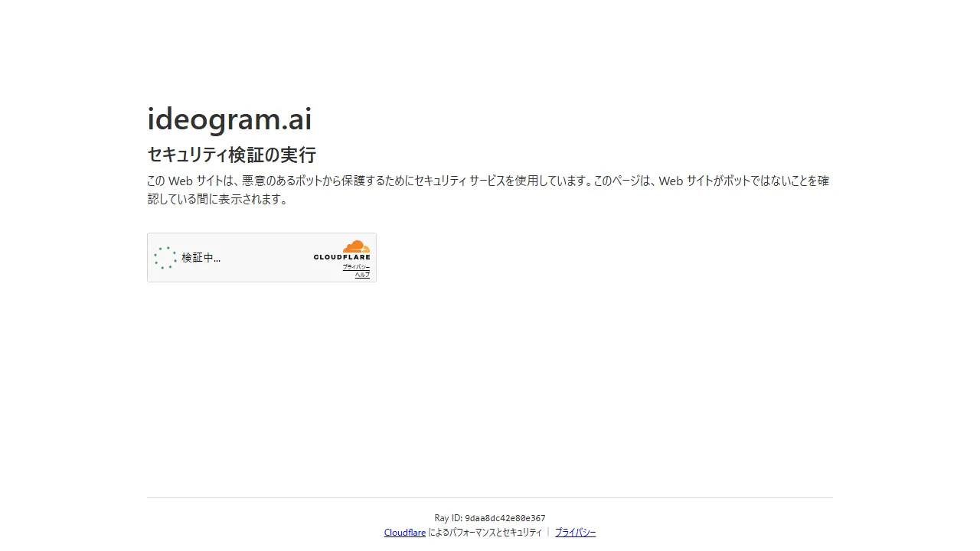The image size is (980, 551).
Task: Click the セキュリティ検証の実行 subtitle
Action: point(231,155)
